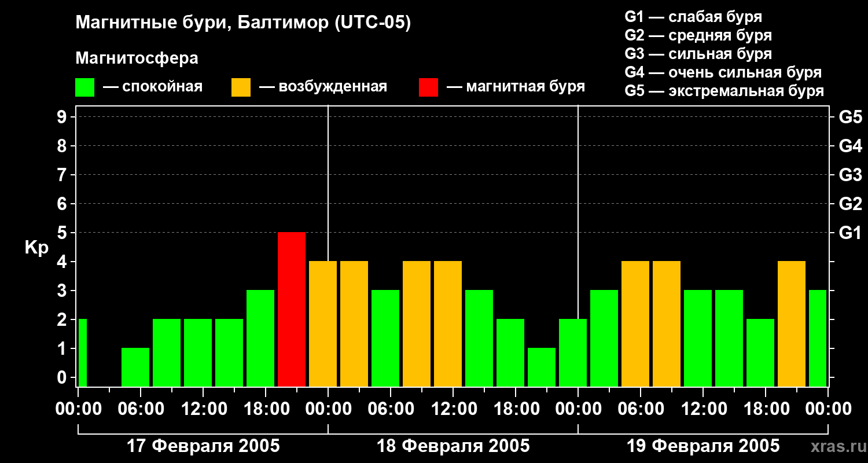
Task: Click the 'Kp' axis title
Action: (x=36, y=248)
